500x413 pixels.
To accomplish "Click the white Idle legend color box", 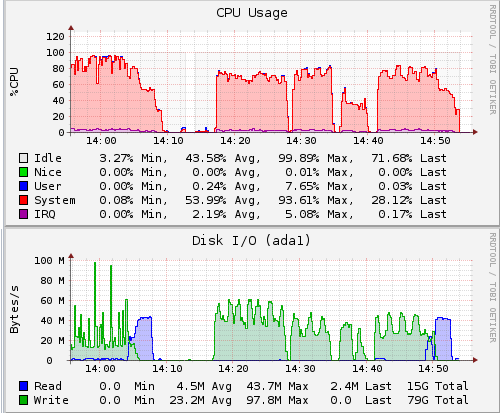I will 23,158.
